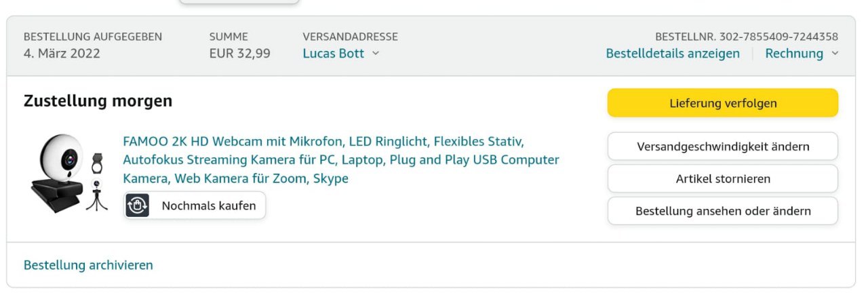Open the Rechnung invoice link
Viewport: 868px width, 293px height.
[x=793, y=54]
